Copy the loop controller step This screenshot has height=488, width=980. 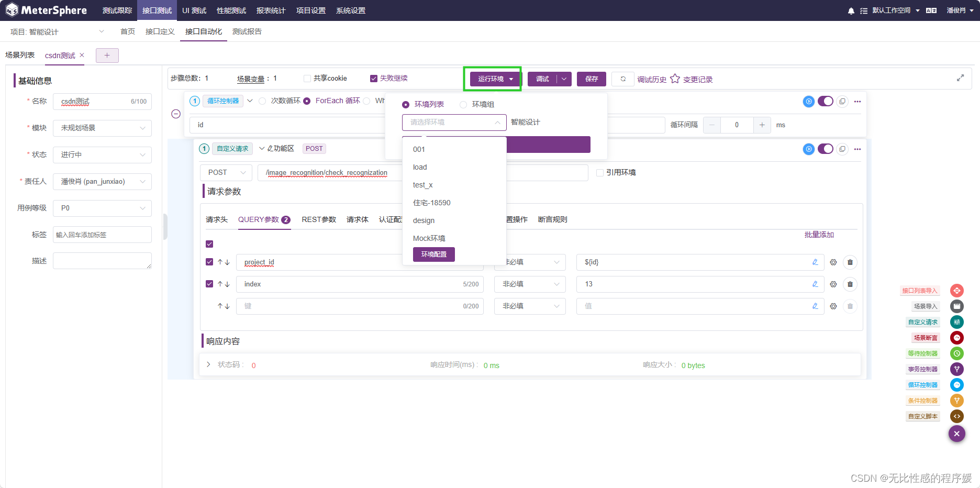(x=842, y=102)
